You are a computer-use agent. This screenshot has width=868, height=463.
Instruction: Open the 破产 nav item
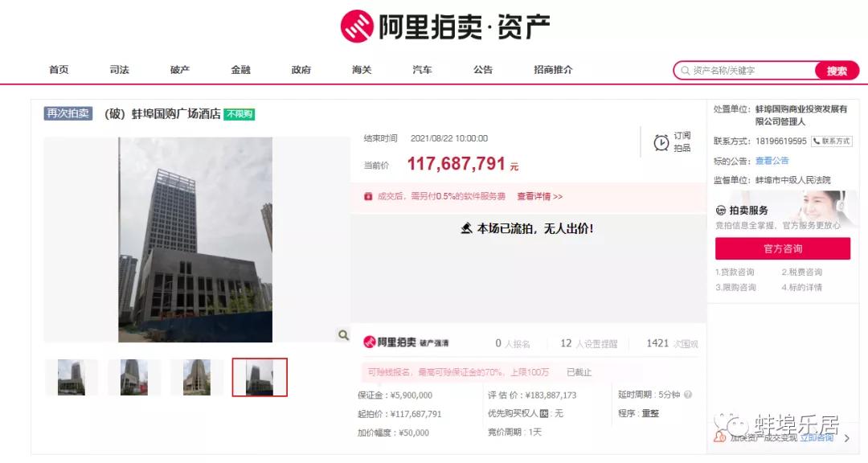[180, 70]
